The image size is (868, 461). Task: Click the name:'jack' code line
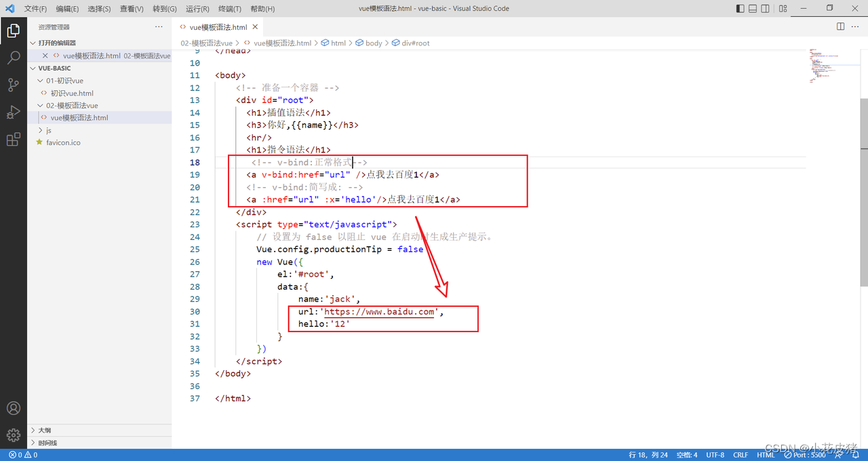pos(330,299)
